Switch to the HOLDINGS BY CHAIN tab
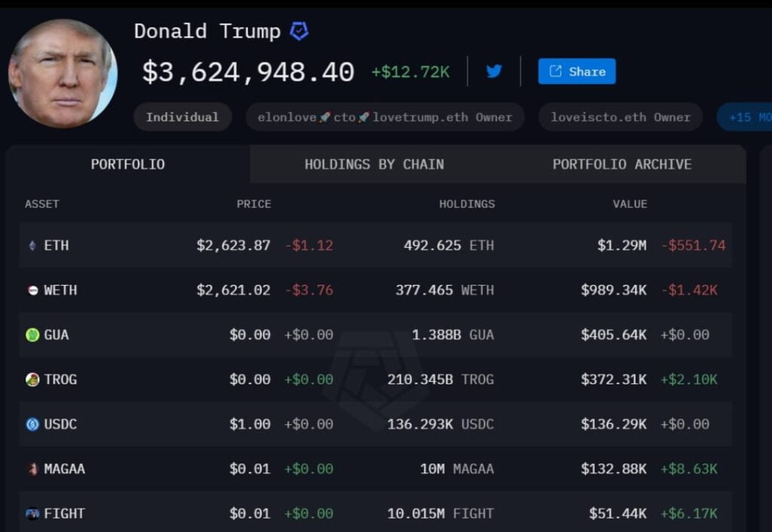The height and width of the screenshot is (532, 772). [375, 164]
